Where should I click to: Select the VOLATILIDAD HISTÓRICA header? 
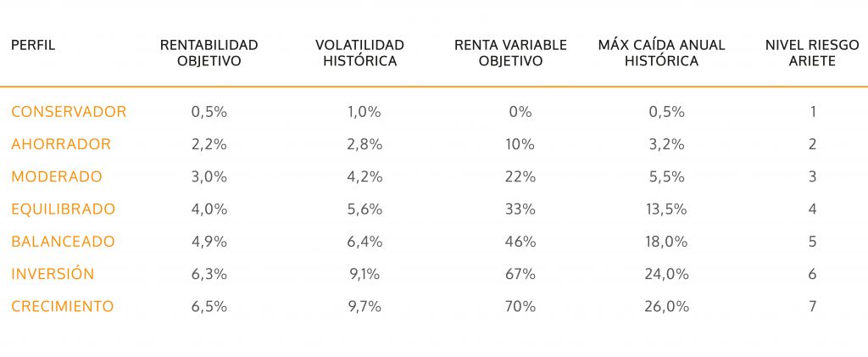[x=359, y=53]
